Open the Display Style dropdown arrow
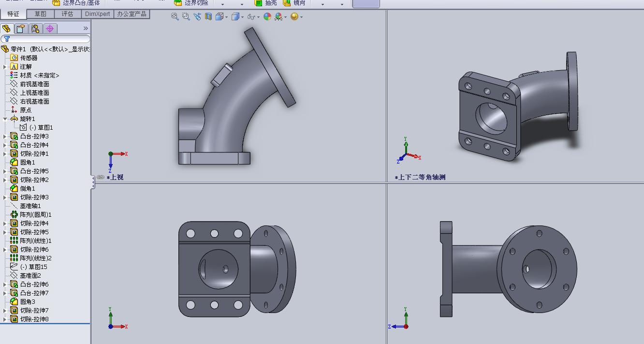Image resolution: width=644 pixels, height=344 pixels. point(242,17)
